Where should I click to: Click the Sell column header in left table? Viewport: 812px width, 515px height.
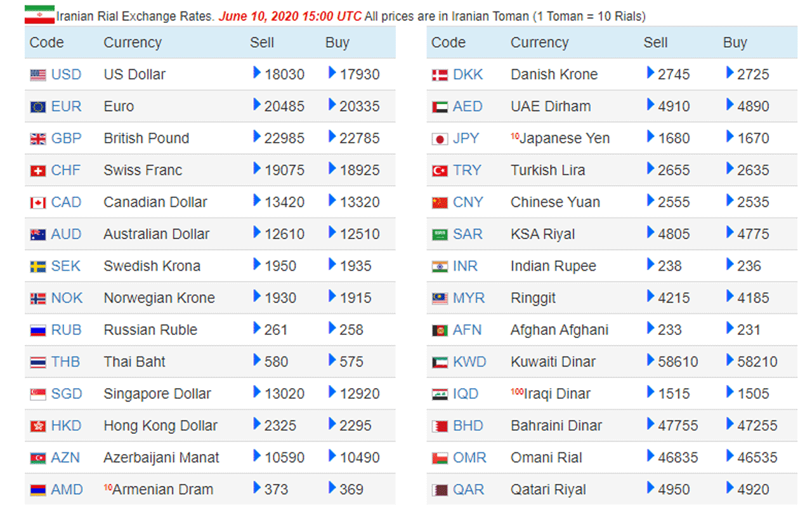262,42
